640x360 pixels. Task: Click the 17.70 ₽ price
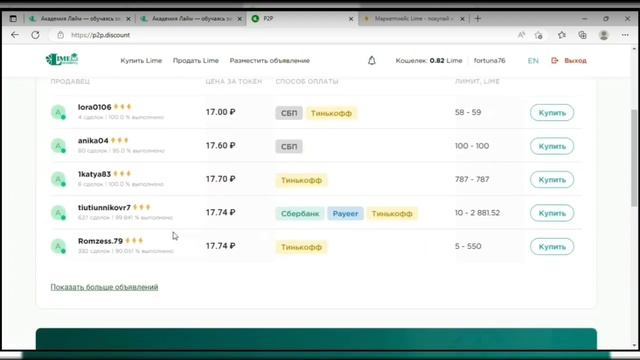[x=220, y=179]
